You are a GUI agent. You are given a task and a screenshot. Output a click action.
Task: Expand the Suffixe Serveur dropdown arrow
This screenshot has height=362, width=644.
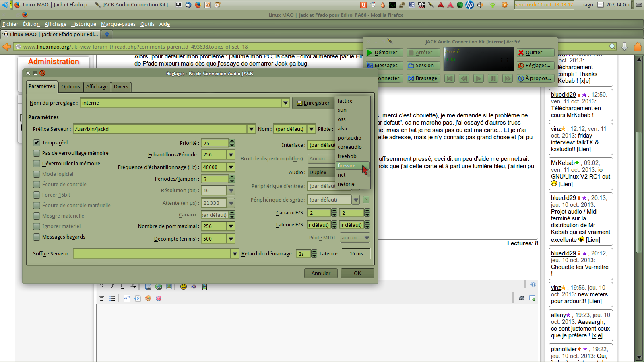click(235, 254)
